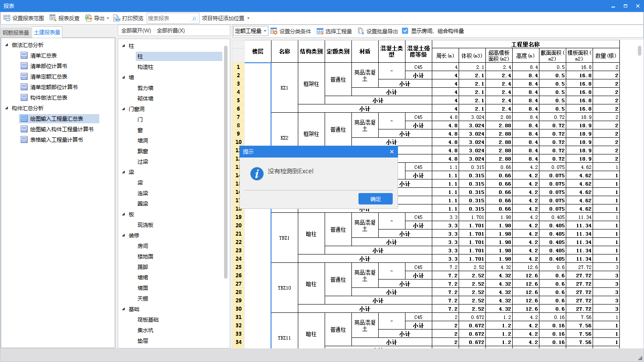Click the 设置分类条件 icon
Image resolution: width=644 pixels, height=362 pixels.
pyautogui.click(x=274, y=31)
